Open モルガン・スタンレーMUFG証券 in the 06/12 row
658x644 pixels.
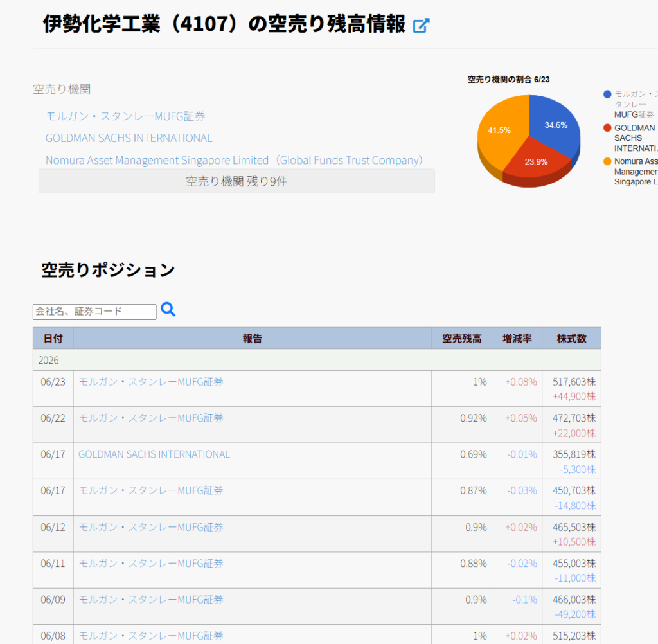(151, 527)
